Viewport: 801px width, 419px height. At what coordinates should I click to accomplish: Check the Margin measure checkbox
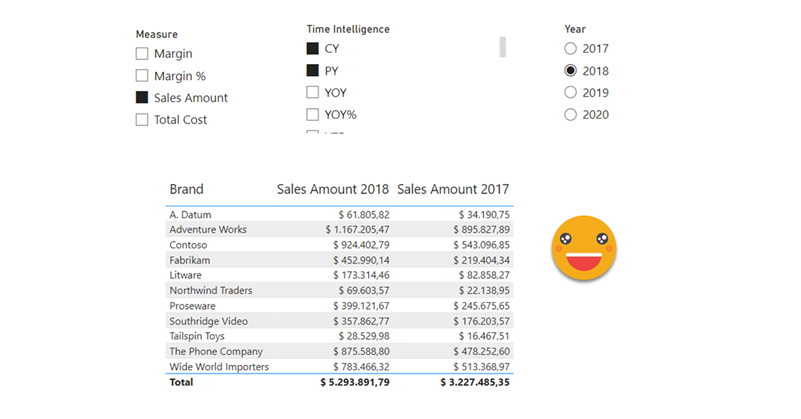pyautogui.click(x=142, y=54)
